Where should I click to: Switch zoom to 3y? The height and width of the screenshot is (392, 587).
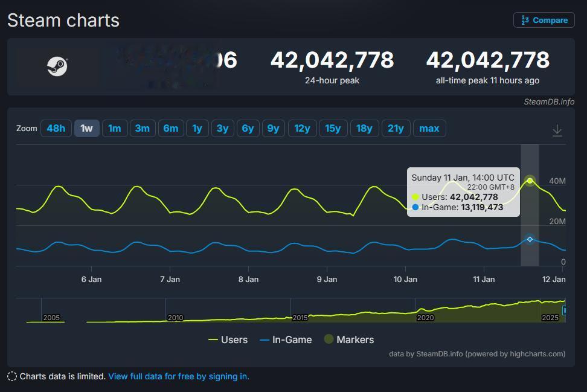pos(223,129)
